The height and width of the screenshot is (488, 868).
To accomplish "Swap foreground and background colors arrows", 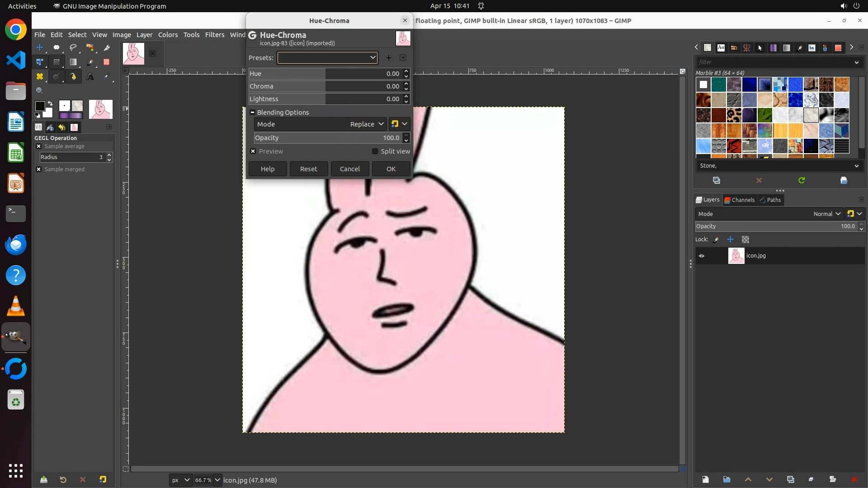I will pyautogui.click(x=50, y=103).
